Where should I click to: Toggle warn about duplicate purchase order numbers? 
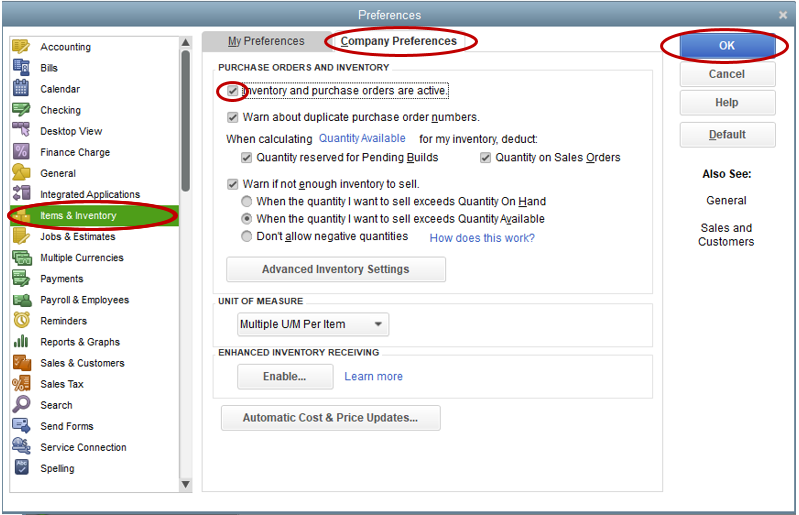click(x=232, y=117)
